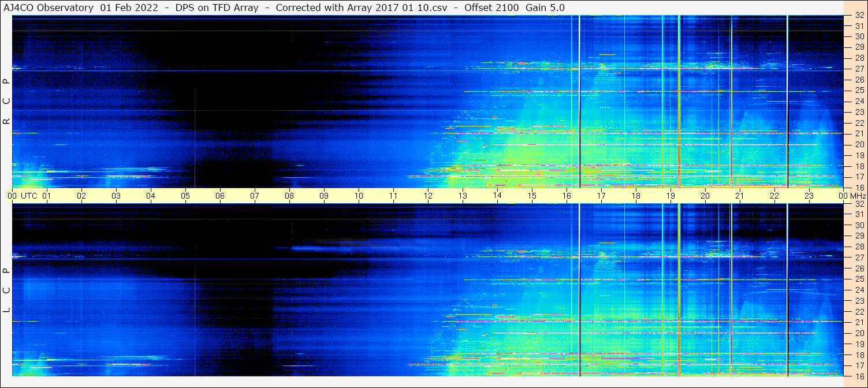Select the 20 hour mark on UTC axis
This screenshot has width=868, height=388.
(x=705, y=196)
